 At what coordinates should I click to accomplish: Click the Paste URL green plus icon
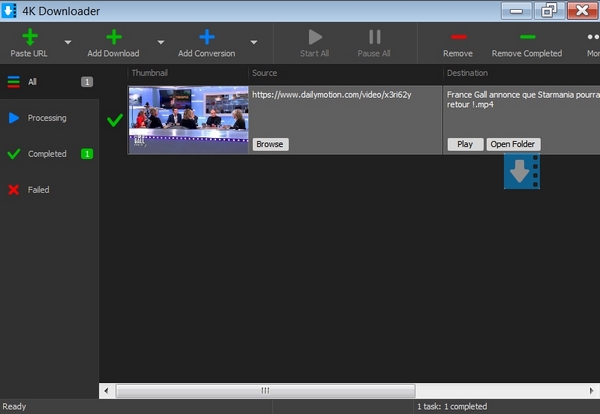coord(30,37)
